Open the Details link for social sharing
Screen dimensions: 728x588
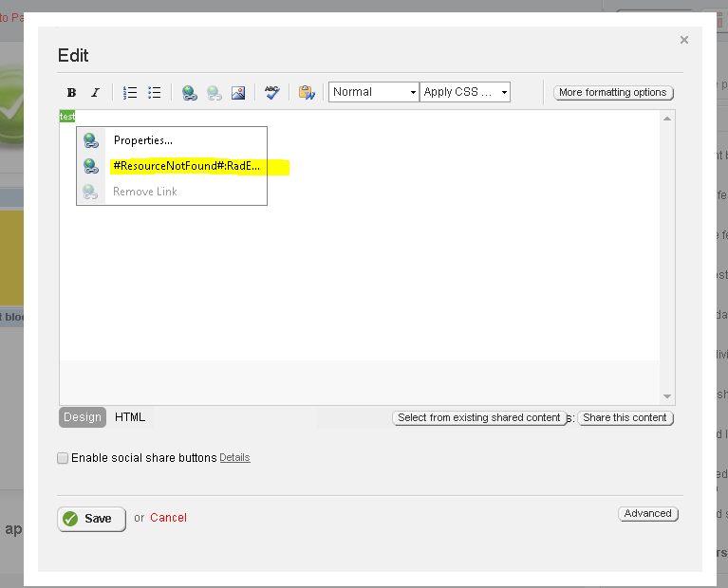coord(234,457)
